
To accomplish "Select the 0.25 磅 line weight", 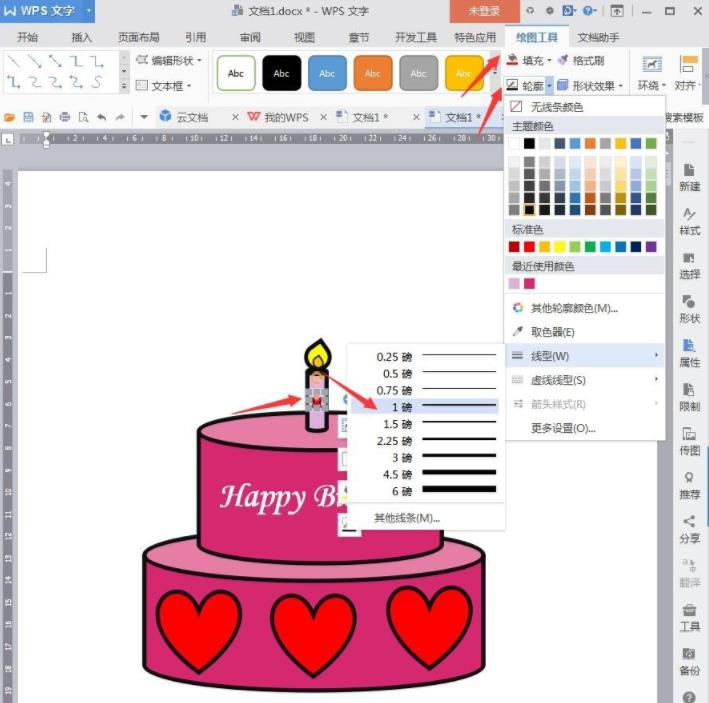I will 425,357.
